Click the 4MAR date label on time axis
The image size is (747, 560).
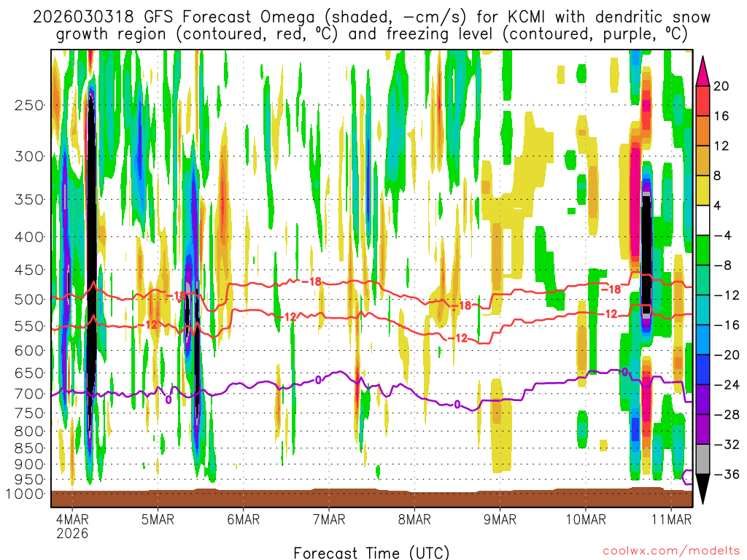[x=72, y=519]
